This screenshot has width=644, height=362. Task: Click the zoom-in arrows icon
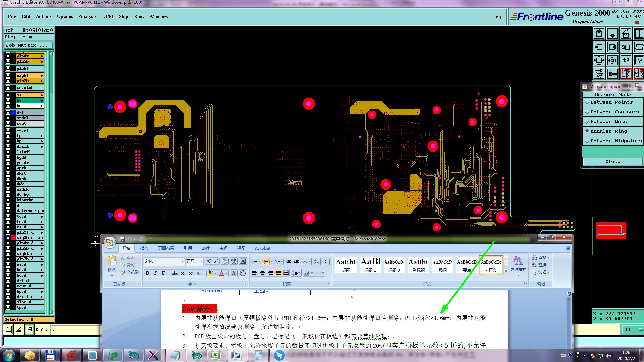pos(599,61)
